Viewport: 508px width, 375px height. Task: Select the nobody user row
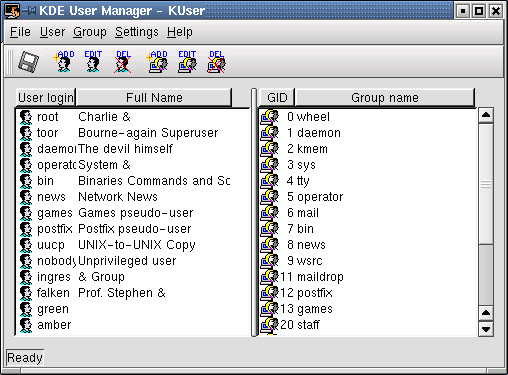point(133,261)
